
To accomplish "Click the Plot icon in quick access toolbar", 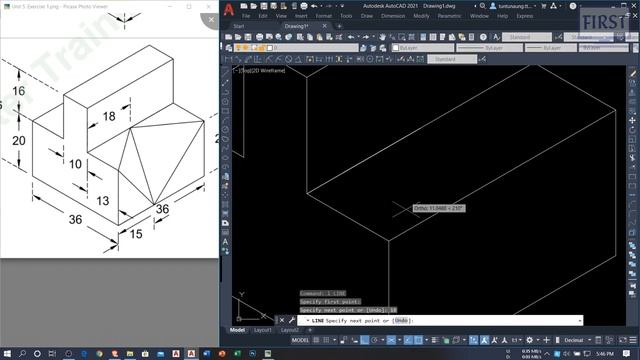I will (304, 6).
